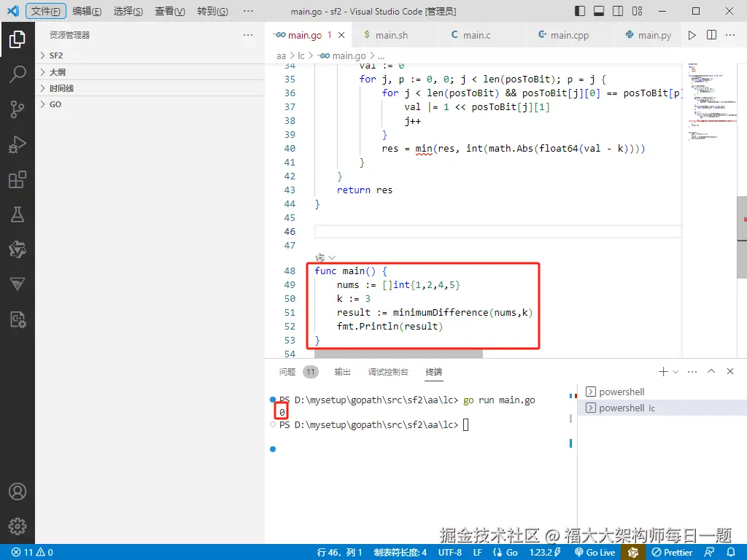The image size is (747, 560).
Task: Click errors and warnings count in status bar
Action: [32, 552]
